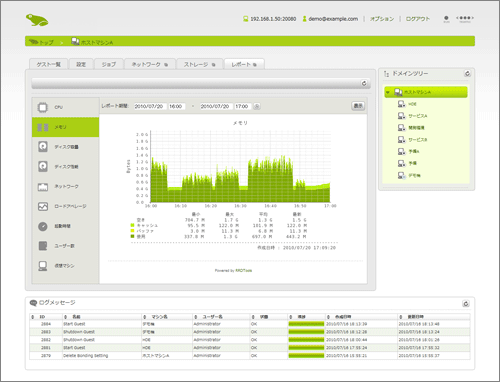500x382 pixels.
Task: Switch to the ゲスト一覧 tab
Action: coord(49,64)
